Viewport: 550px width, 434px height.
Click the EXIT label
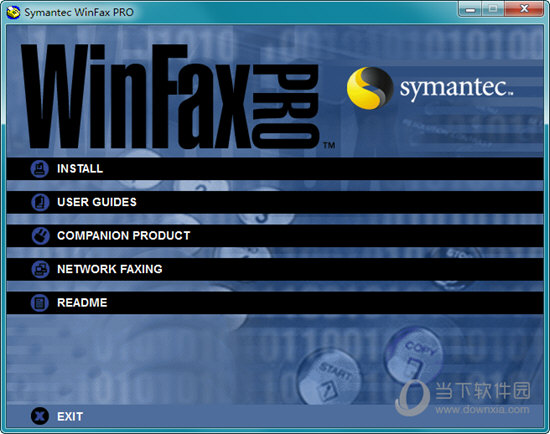pos(70,416)
